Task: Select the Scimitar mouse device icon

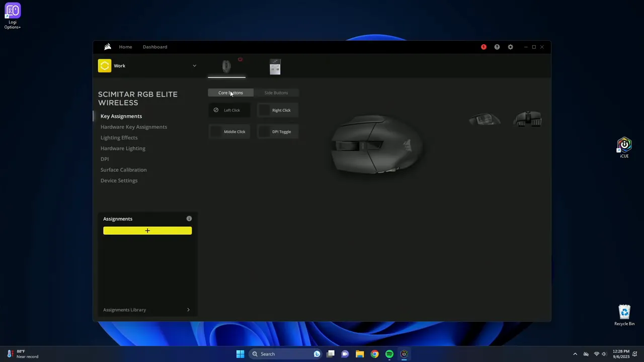Action: [226, 66]
